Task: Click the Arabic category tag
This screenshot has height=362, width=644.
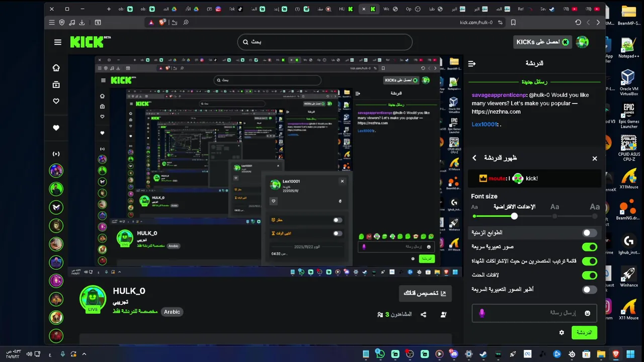Action: [172, 312]
